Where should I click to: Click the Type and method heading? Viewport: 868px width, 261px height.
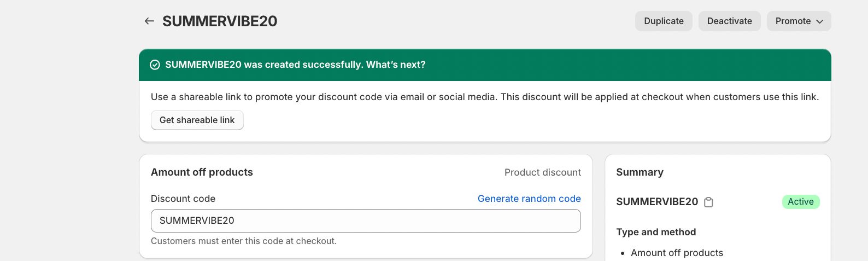pos(656,232)
